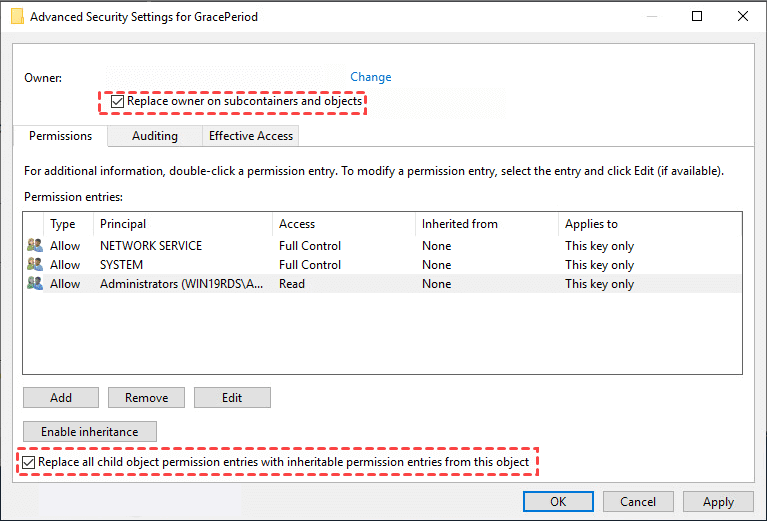Screen dimensions: 767x521
Task: Confirm with the OK button
Action: tap(558, 502)
